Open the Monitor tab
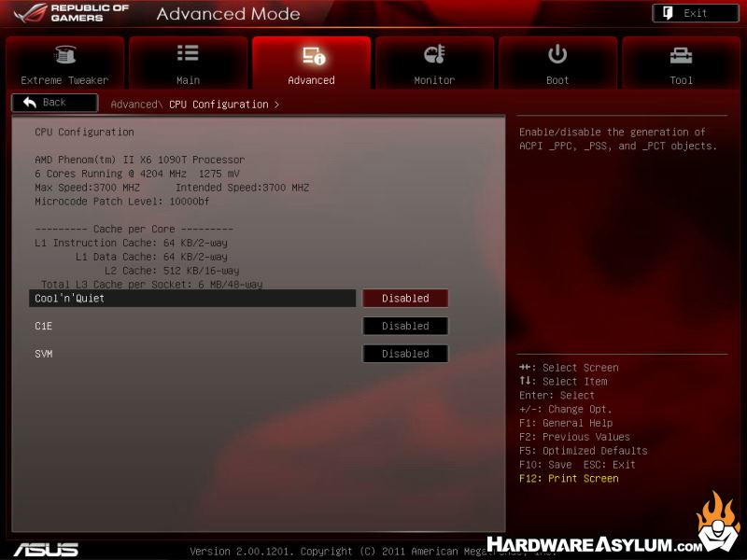Viewport: 747px width, 560px height. 434,63
